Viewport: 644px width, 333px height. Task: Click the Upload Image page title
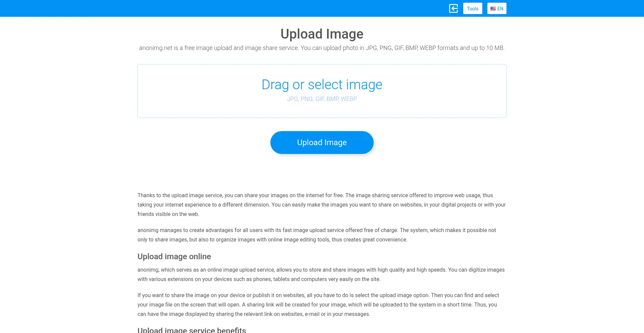pyautogui.click(x=322, y=34)
